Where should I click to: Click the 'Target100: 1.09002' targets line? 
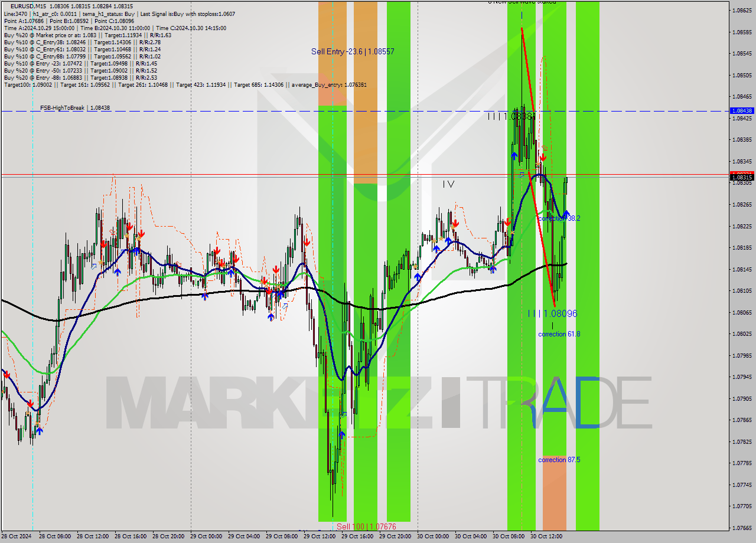pyautogui.click(x=185, y=84)
